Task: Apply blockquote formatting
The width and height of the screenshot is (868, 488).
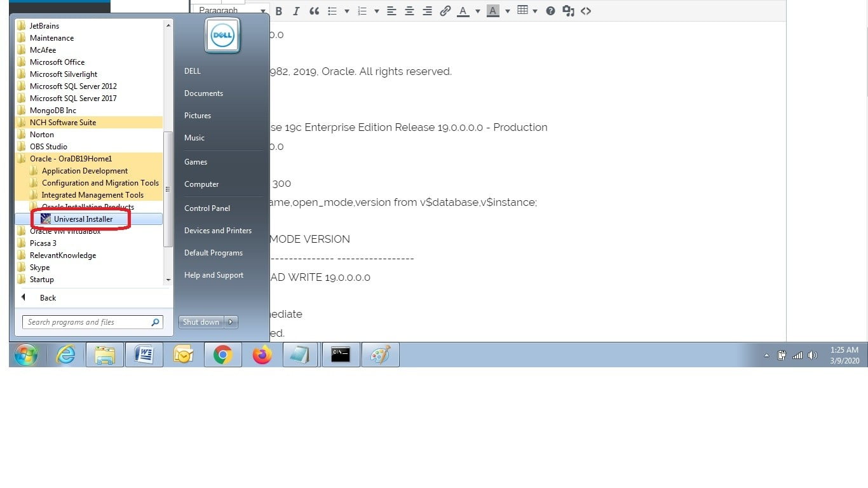Action: pyautogui.click(x=314, y=11)
